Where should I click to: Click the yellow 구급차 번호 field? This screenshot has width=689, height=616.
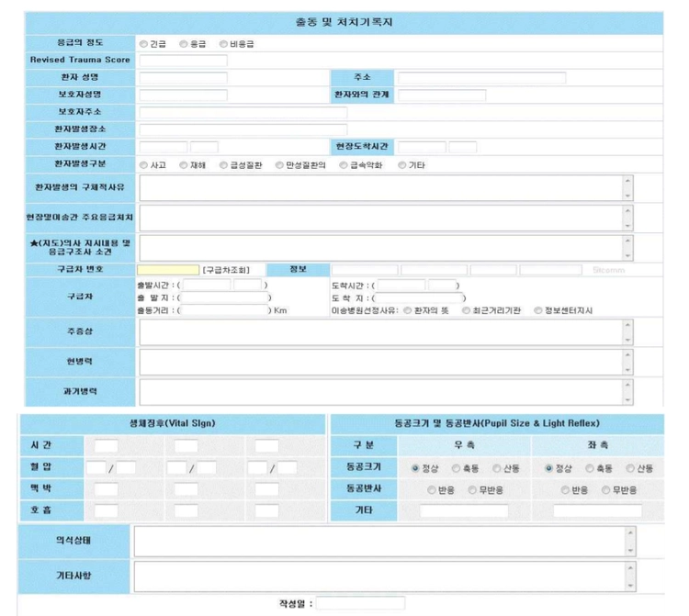[168, 270]
